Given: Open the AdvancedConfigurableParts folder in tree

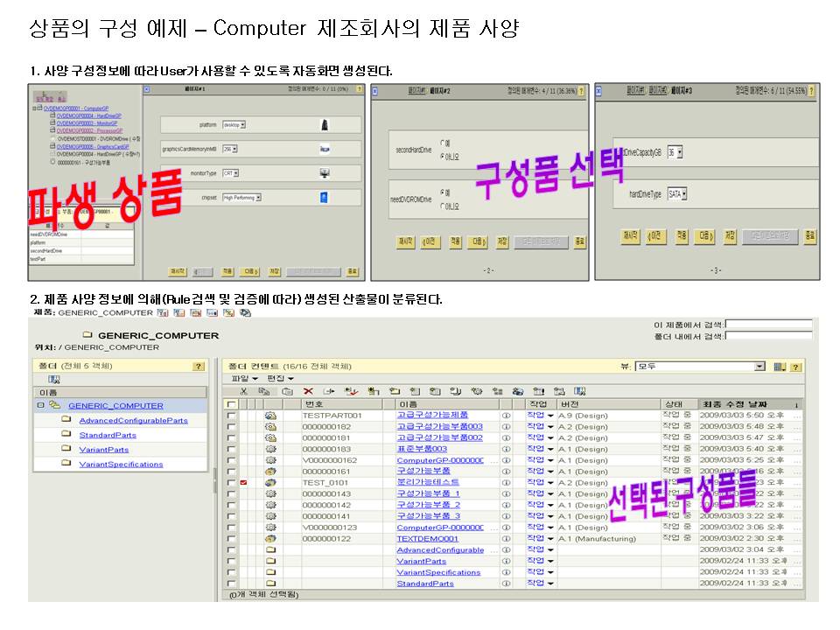Looking at the screenshot, I should [133, 421].
